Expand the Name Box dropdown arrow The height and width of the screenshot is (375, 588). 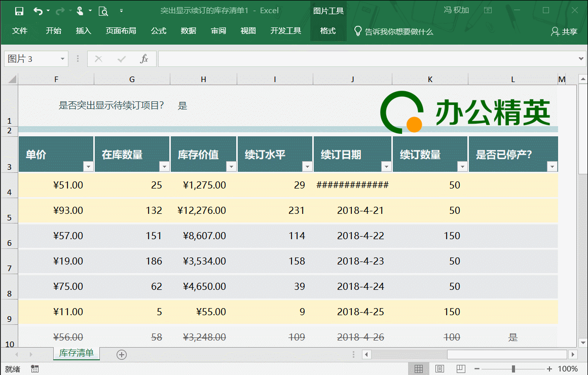(x=63, y=59)
